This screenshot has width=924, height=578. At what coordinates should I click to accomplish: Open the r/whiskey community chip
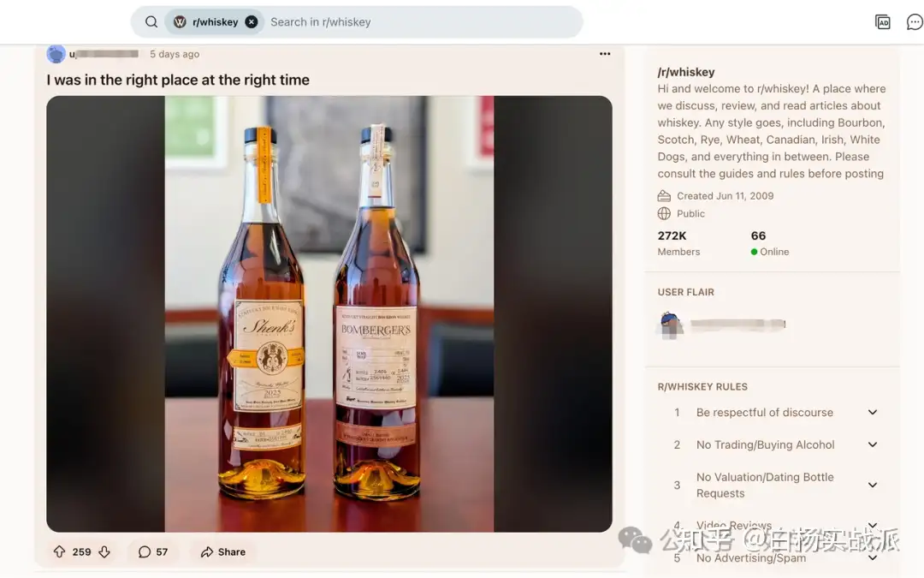pyautogui.click(x=215, y=21)
